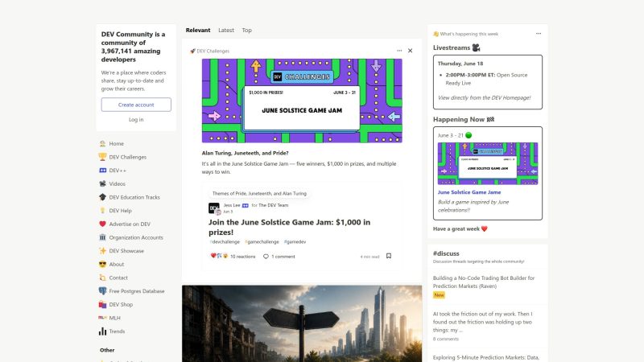The width and height of the screenshot is (644, 362).
Task: Click the #devchallenge tag
Action: [225, 242]
